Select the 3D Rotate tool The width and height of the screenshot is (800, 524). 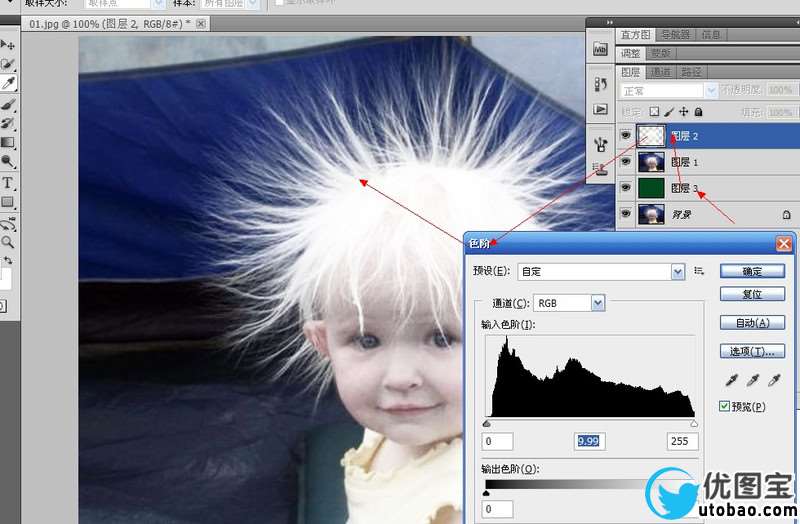pyautogui.click(x=7, y=223)
